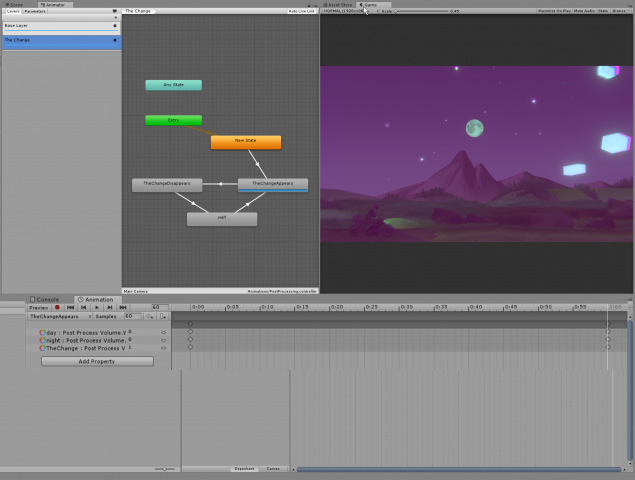Go to the last keyframe of clip
This screenshot has height=480, width=635.
click(124, 308)
